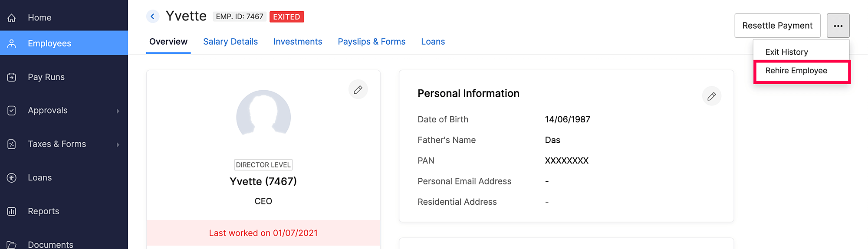Switch to the Salary Details tab
868x249 pixels.
click(x=230, y=42)
